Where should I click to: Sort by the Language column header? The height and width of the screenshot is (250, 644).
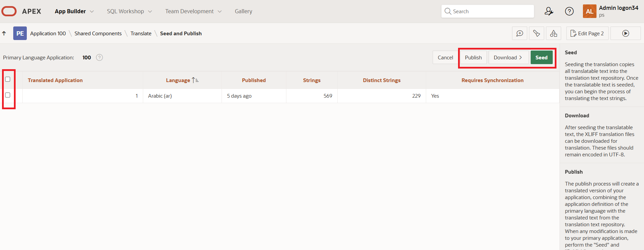[178, 80]
